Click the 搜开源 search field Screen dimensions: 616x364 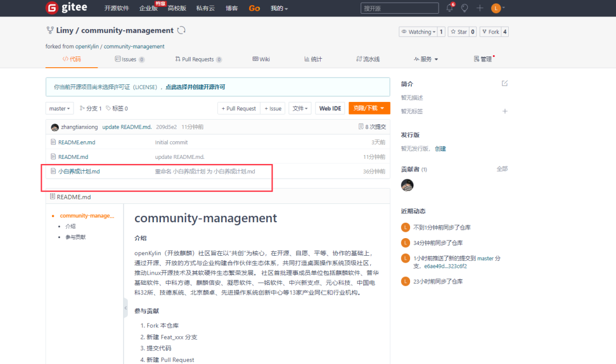click(x=399, y=8)
